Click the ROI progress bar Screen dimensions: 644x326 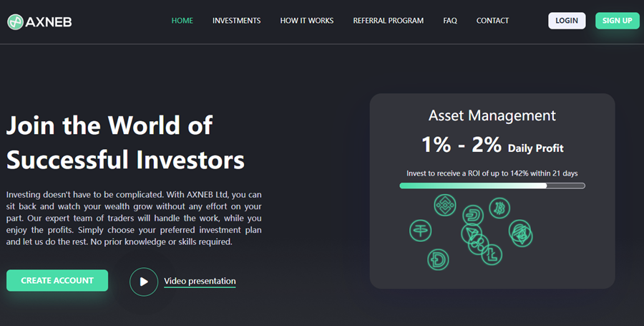click(492, 186)
